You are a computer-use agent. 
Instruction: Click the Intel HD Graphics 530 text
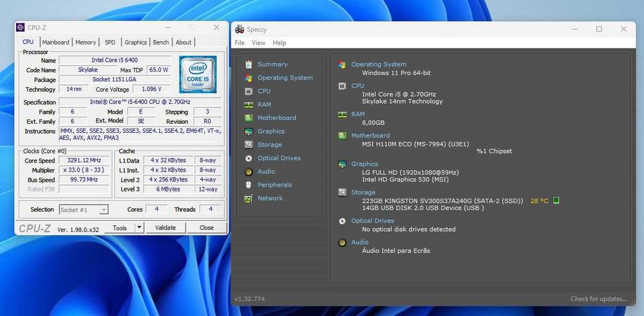pyautogui.click(x=405, y=180)
